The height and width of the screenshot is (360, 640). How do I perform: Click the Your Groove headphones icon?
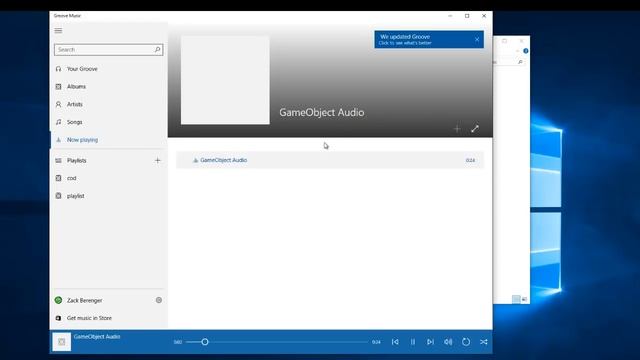58,69
